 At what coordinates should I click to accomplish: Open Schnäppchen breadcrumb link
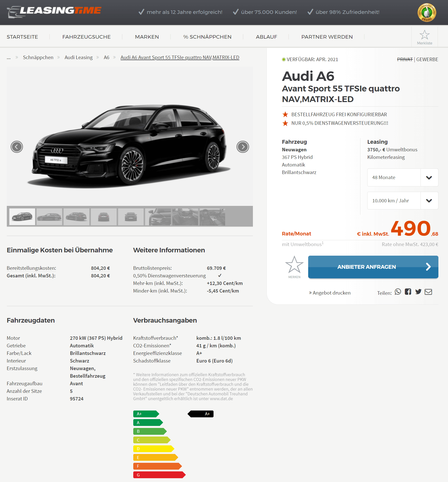(x=38, y=57)
